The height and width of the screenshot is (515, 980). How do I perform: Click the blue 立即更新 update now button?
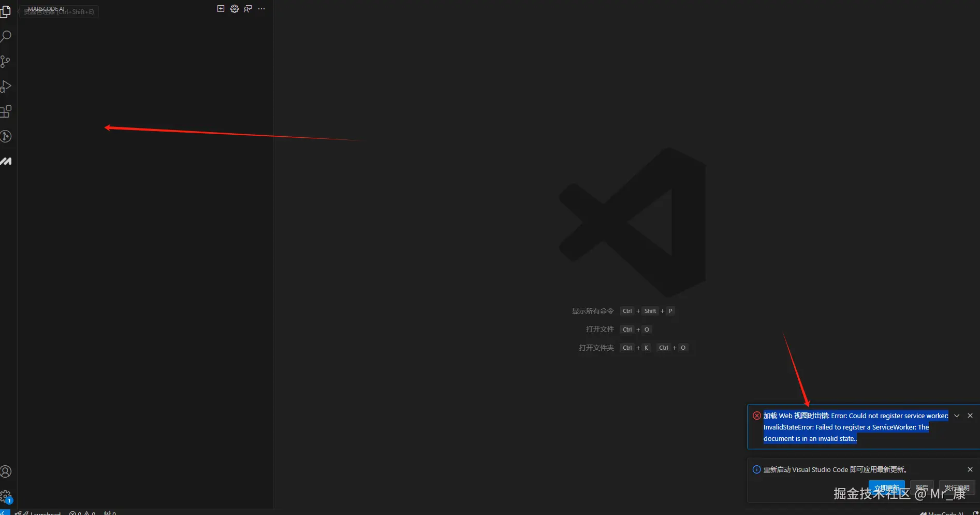point(886,488)
